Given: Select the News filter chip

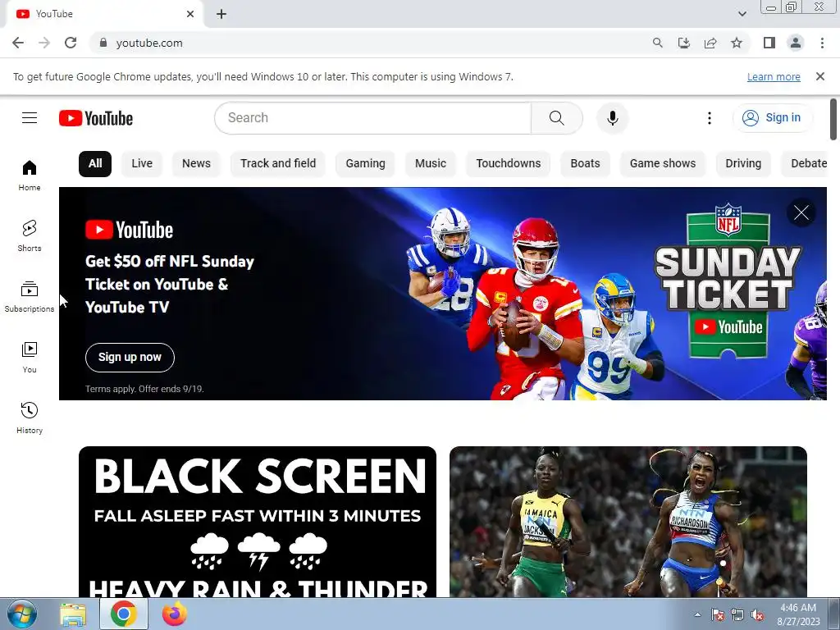Looking at the screenshot, I should (x=196, y=163).
